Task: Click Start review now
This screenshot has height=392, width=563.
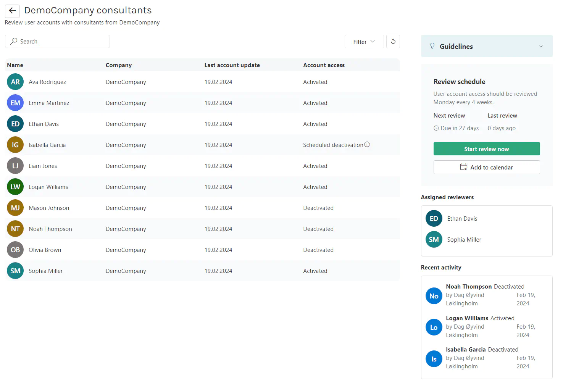Action: pyautogui.click(x=486, y=148)
